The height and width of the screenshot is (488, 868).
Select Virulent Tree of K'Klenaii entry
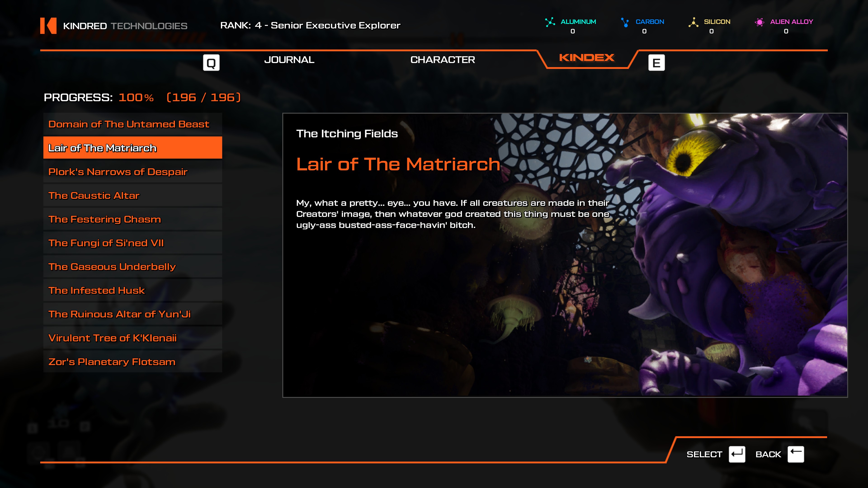coord(133,338)
